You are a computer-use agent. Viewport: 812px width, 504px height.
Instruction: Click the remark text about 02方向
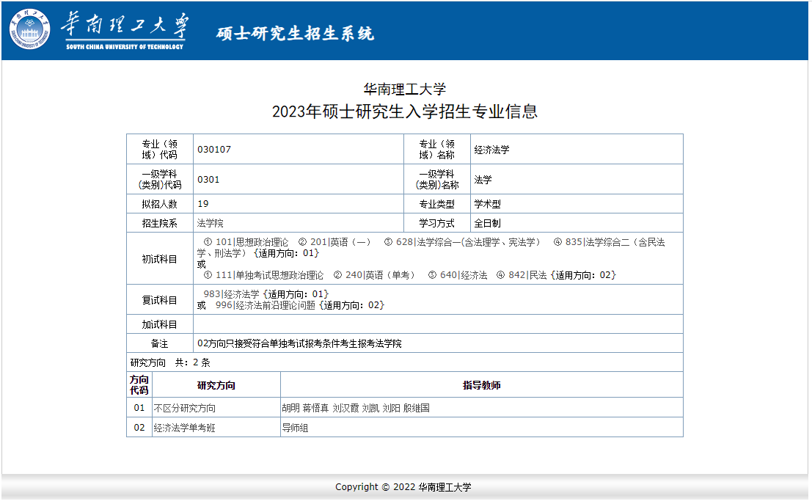299,344
